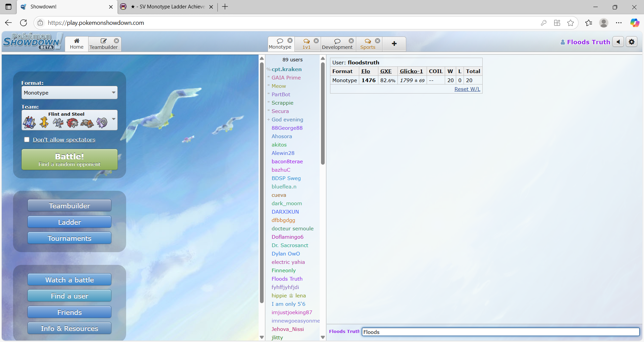
Task: Click the user list scrollbar thumb
Action: click(323, 113)
